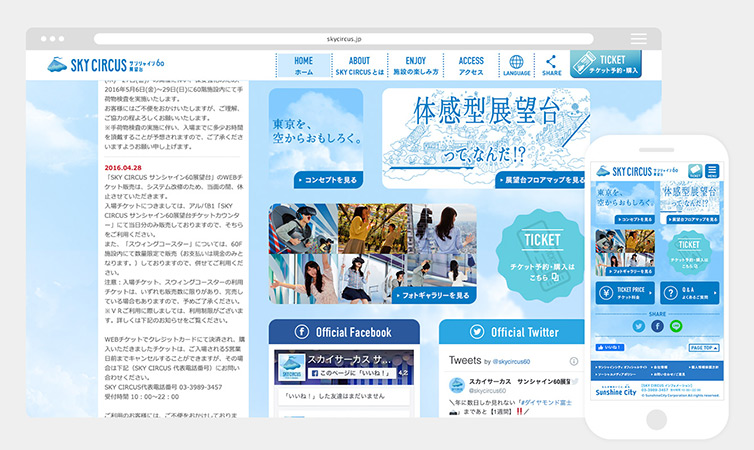Click the phone home button
Viewport: 754px width, 450px height.
pos(657,419)
